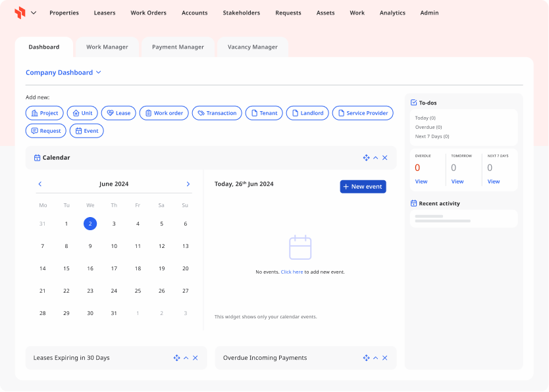Click the move icon on Leases Expiring widget
549x392 pixels.
pos(176,358)
